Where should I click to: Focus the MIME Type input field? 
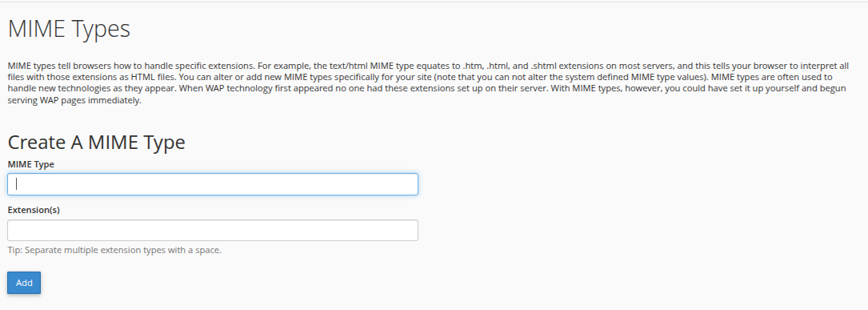[213, 184]
